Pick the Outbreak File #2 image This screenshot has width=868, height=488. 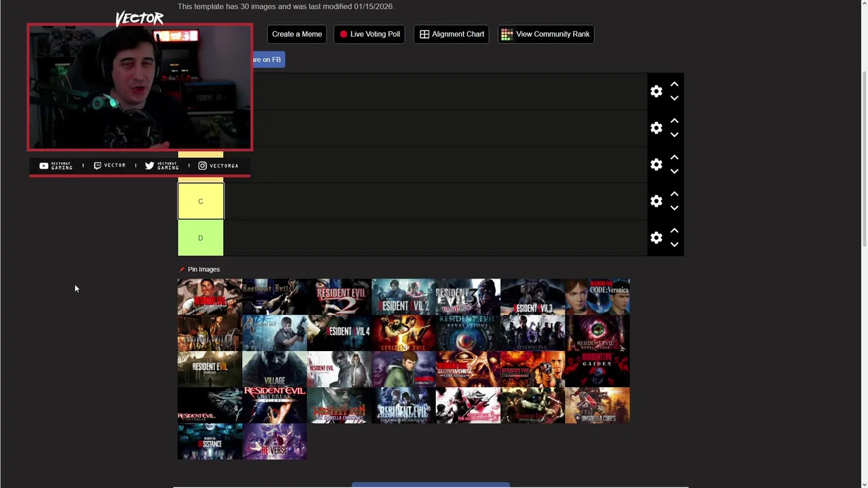point(275,405)
